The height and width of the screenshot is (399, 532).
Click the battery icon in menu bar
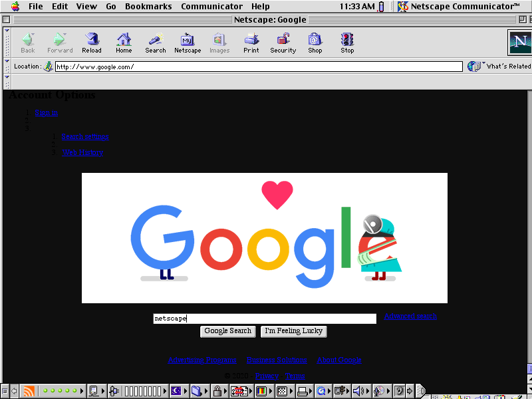(x=381, y=7)
